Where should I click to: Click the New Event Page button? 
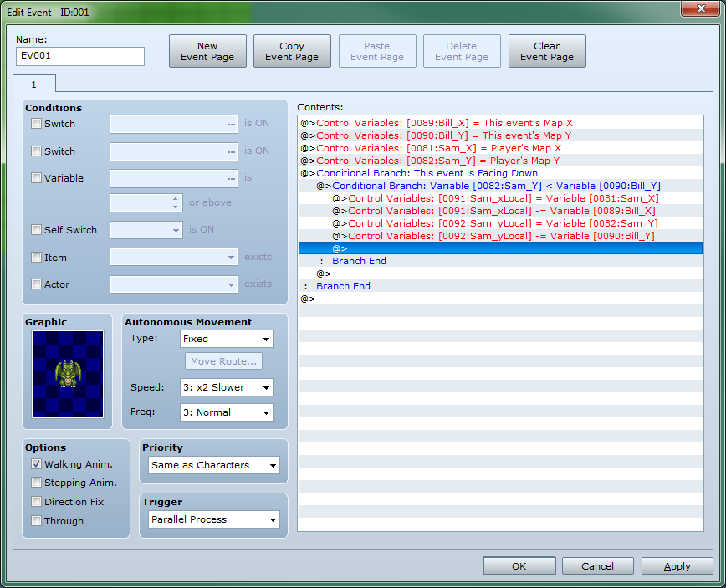[x=207, y=52]
